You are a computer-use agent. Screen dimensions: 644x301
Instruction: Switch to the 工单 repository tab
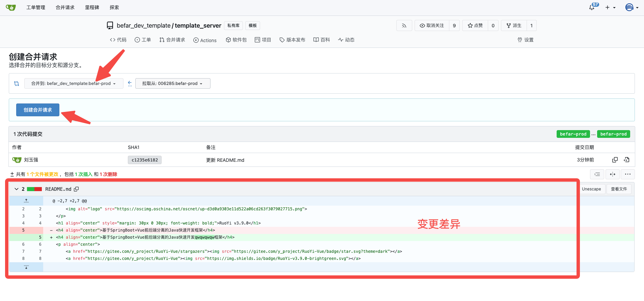point(143,40)
